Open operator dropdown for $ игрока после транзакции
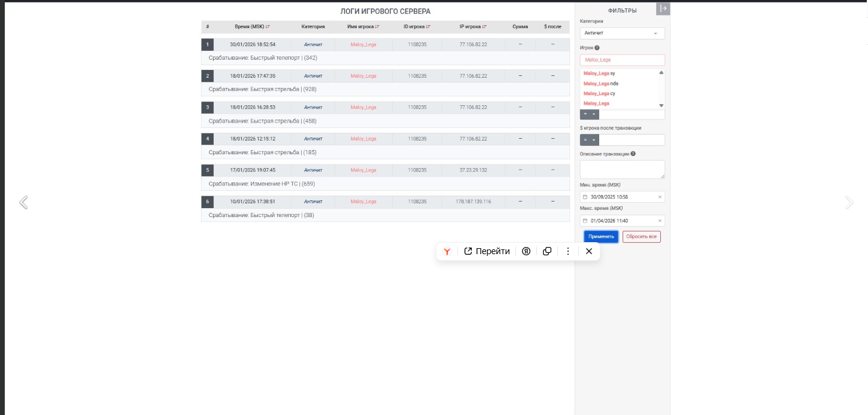This screenshot has width=868, height=415. click(x=590, y=140)
